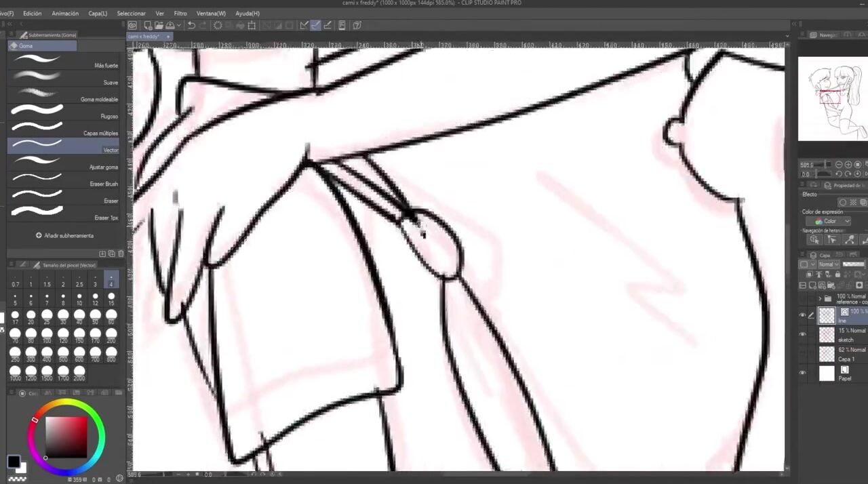This screenshot has height=484, width=868.
Task: Pick brush size 10 preset
Action: click(x=79, y=299)
